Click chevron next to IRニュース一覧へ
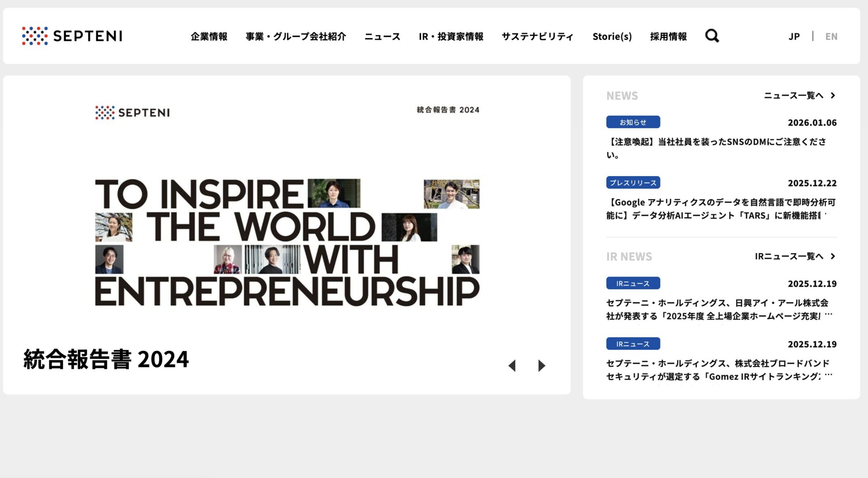This screenshot has height=478, width=868. click(833, 256)
